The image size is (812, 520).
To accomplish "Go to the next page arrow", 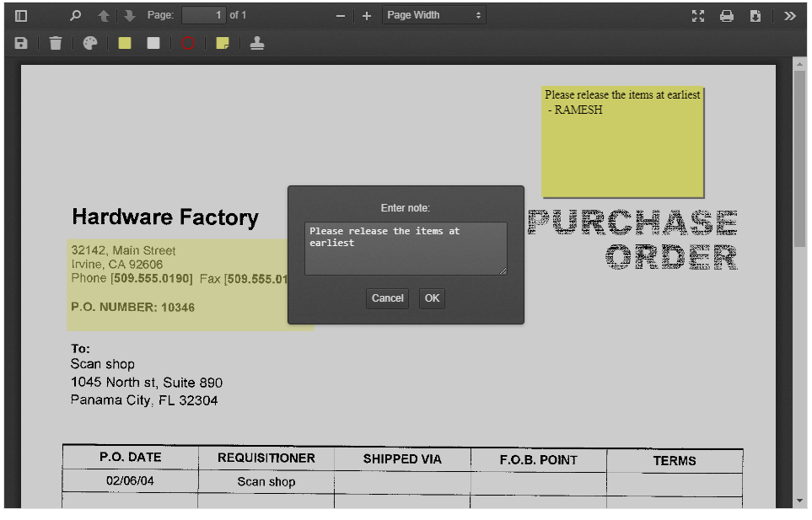I will [128, 15].
